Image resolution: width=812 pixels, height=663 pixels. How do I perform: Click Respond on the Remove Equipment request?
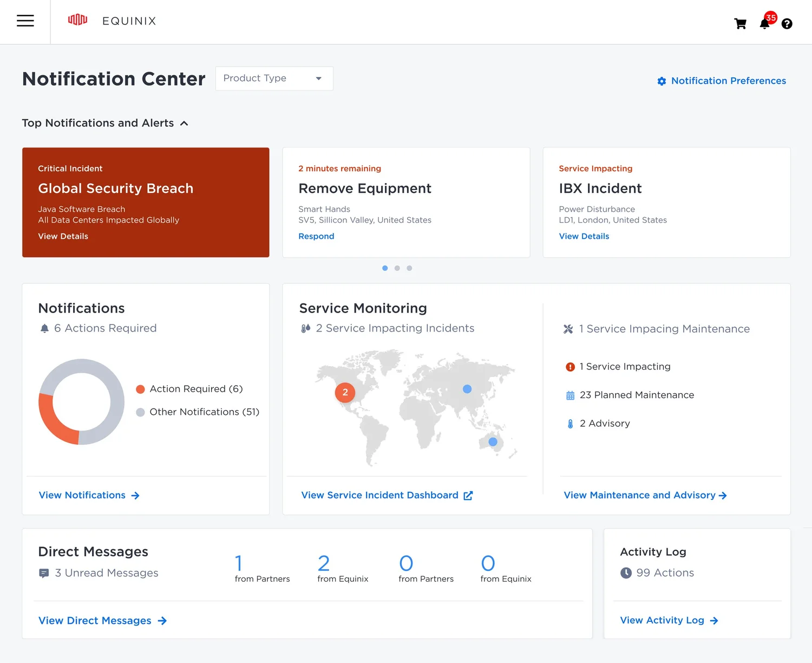(316, 236)
